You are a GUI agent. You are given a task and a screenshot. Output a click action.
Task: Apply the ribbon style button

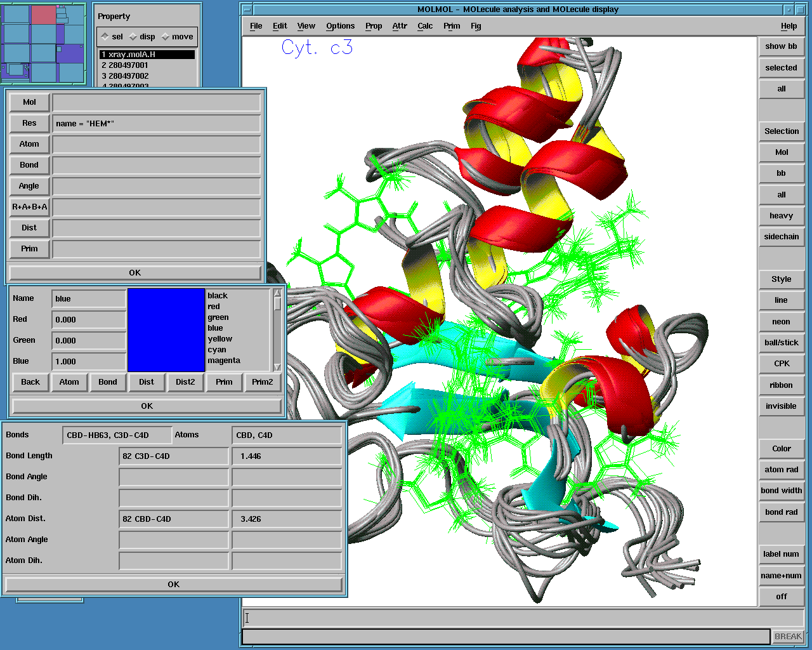tap(781, 385)
